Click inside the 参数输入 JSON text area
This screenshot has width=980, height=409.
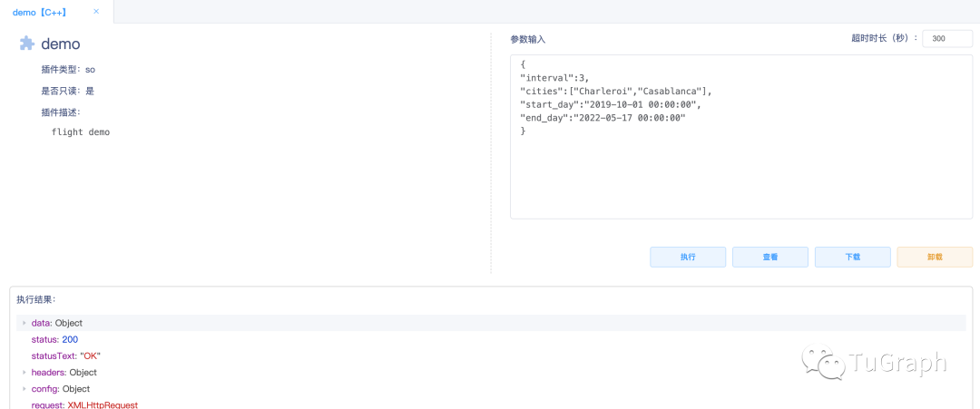pyautogui.click(x=740, y=172)
